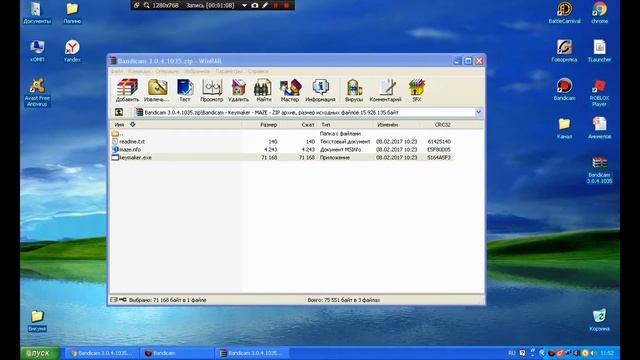Sort by Имя column header
640x360 pixels.
pyautogui.click(x=176, y=124)
